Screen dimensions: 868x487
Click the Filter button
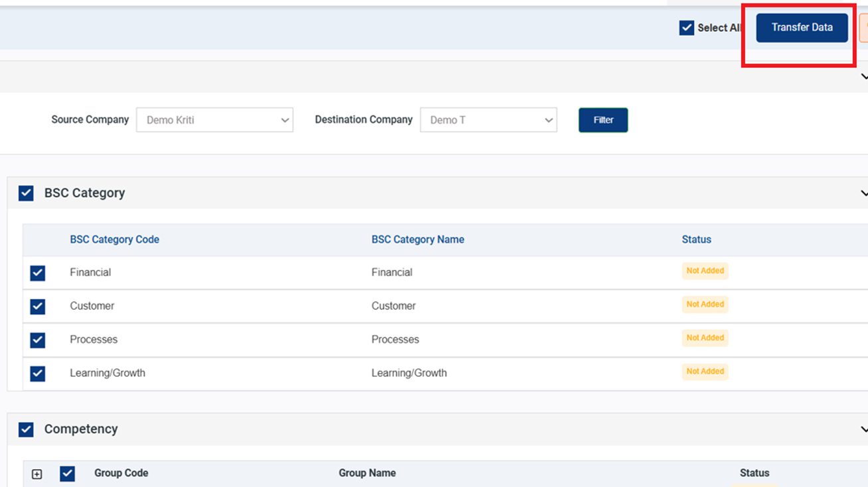(x=603, y=120)
